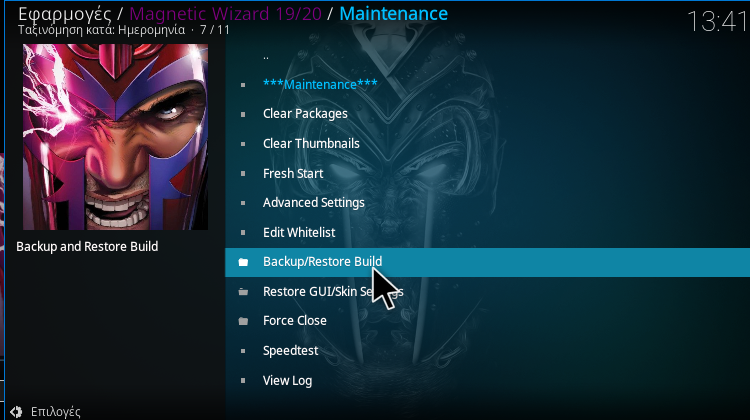The height and width of the screenshot is (420, 750).
Task: Select Clear Thumbnails from the list
Action: (x=487, y=144)
